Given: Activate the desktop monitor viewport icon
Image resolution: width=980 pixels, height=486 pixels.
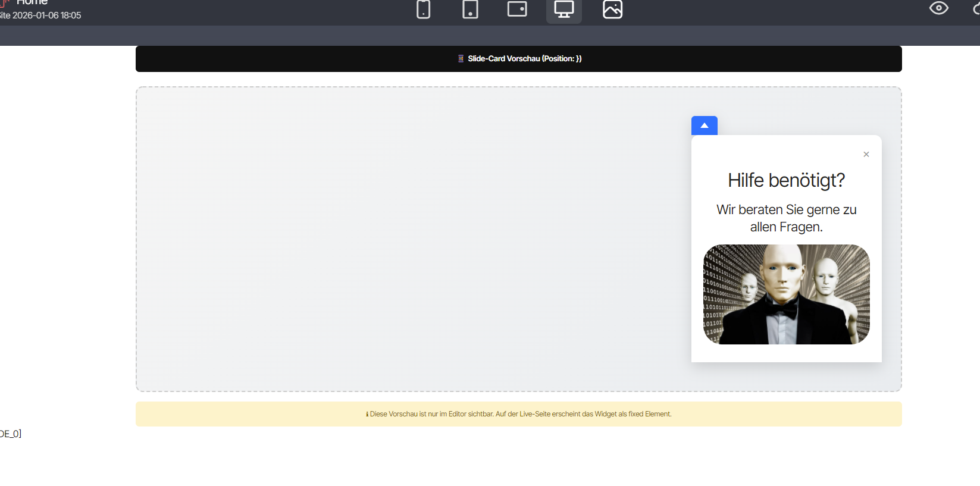Looking at the screenshot, I should tap(563, 10).
